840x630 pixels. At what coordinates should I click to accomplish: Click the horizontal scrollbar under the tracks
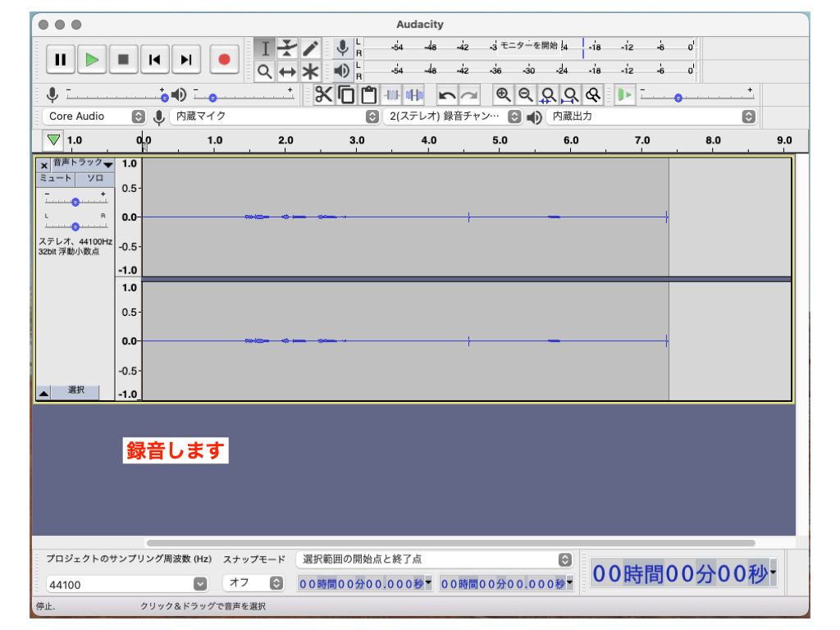pyautogui.click(x=451, y=543)
